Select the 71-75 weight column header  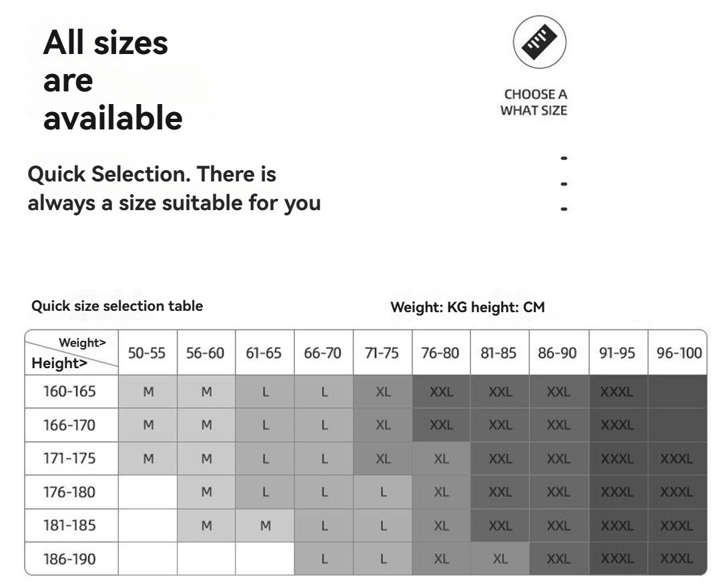pos(382,353)
